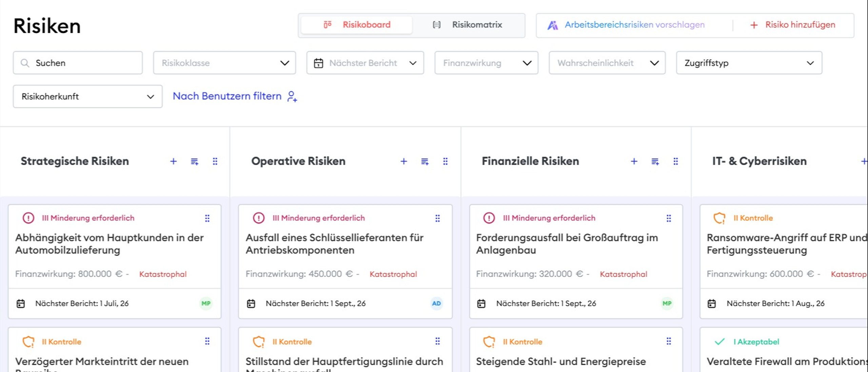The height and width of the screenshot is (372, 868).
Task: Click the IT- & Cyberrisiken column heading
Action: coord(759,161)
